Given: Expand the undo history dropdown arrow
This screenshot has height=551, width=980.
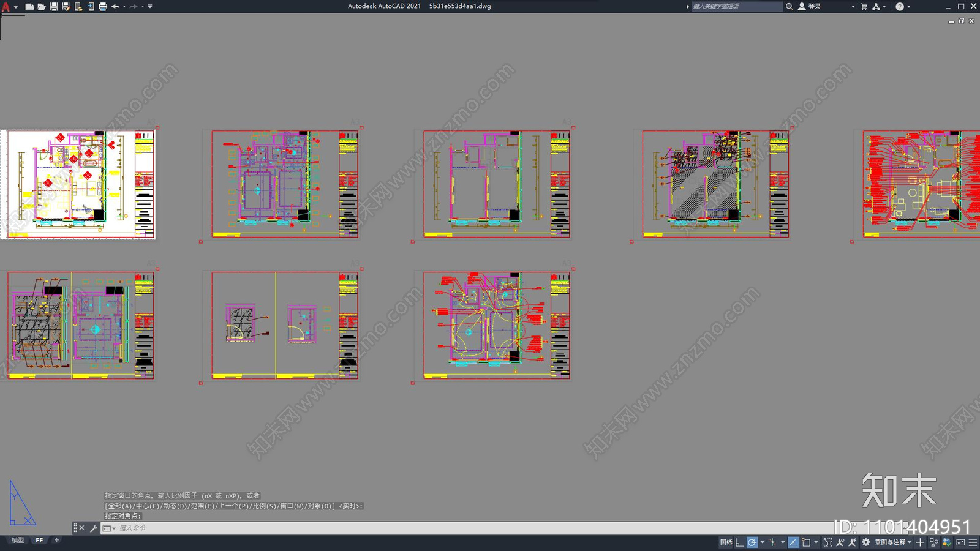Looking at the screenshot, I should coord(124,7).
